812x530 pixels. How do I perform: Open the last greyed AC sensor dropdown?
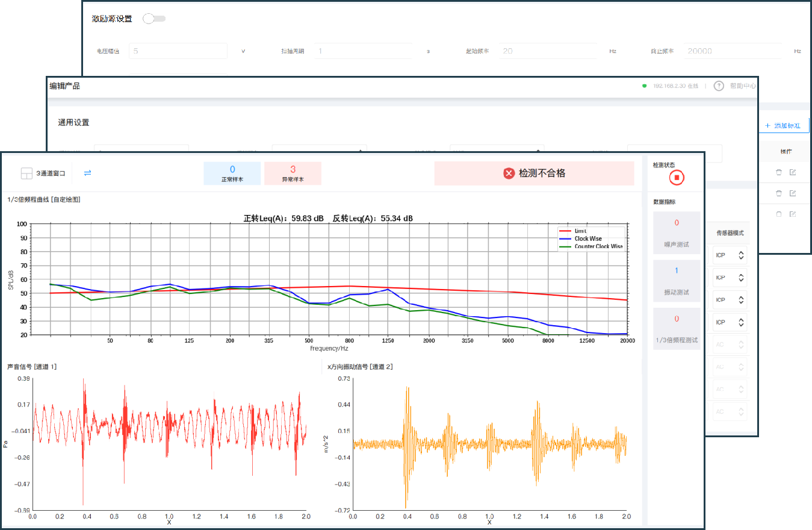pyautogui.click(x=730, y=411)
